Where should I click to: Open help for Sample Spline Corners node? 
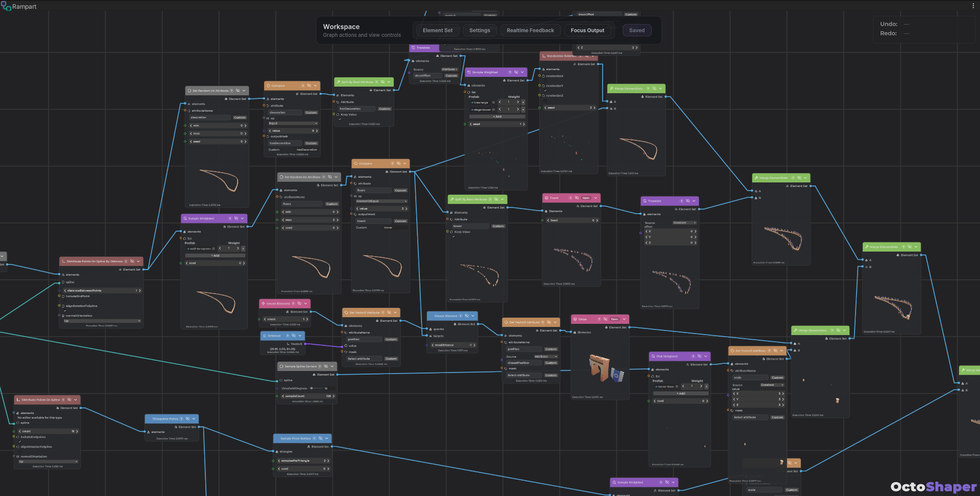pyautogui.click(x=319, y=366)
